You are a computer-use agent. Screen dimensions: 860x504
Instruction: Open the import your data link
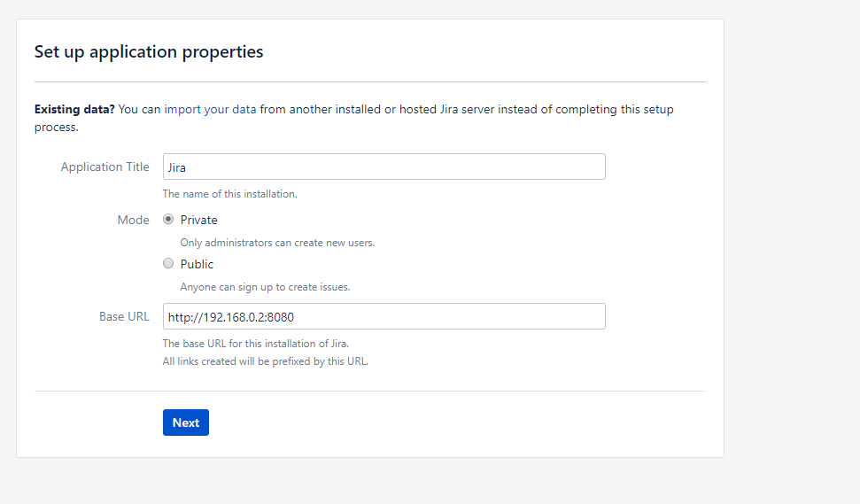[x=210, y=109]
